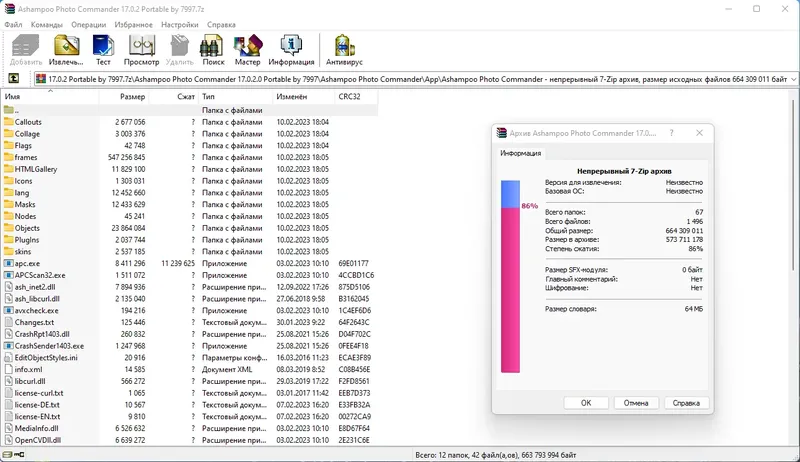Close the archive information dialog

point(699,133)
